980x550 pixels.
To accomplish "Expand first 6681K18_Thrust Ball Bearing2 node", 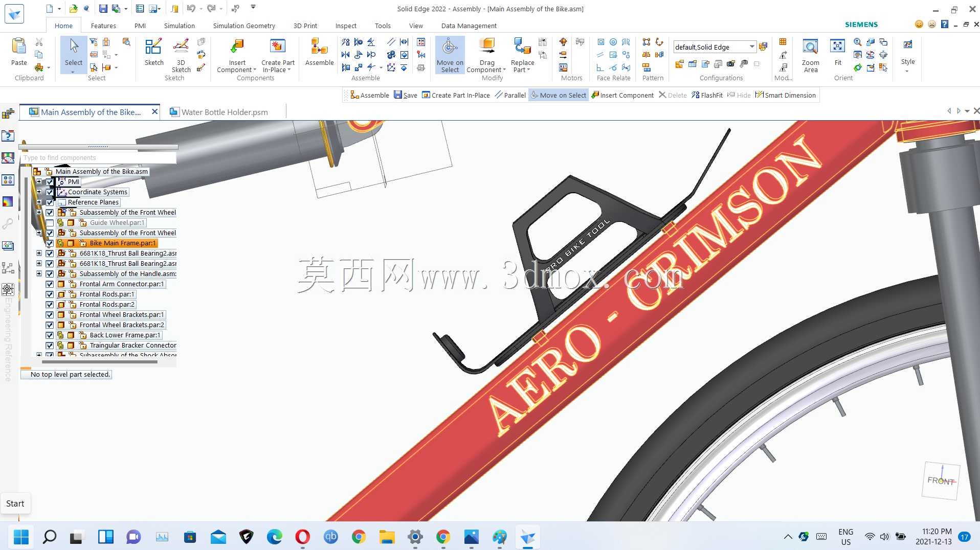I will (39, 253).
